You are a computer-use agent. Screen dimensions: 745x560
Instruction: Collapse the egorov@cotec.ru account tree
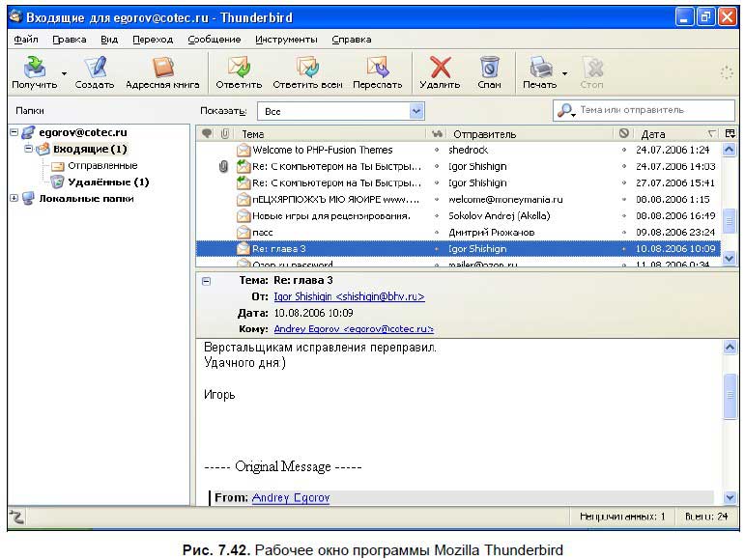tap(13, 133)
